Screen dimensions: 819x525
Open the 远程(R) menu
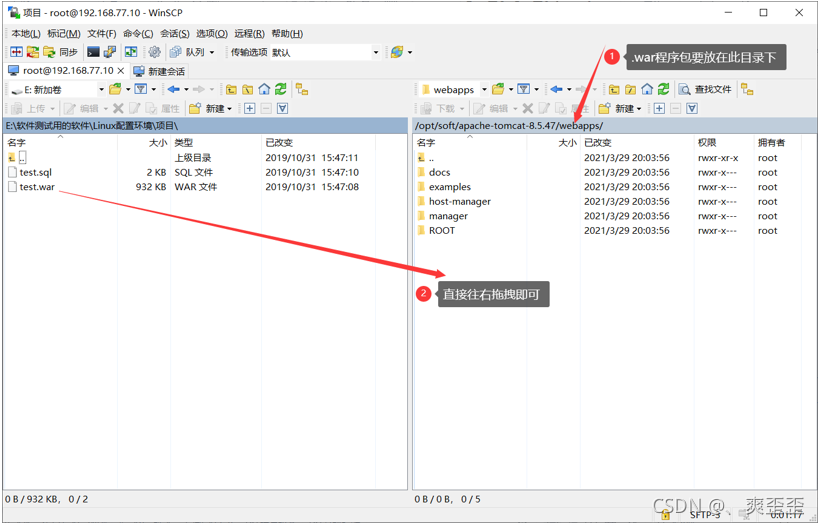point(249,33)
